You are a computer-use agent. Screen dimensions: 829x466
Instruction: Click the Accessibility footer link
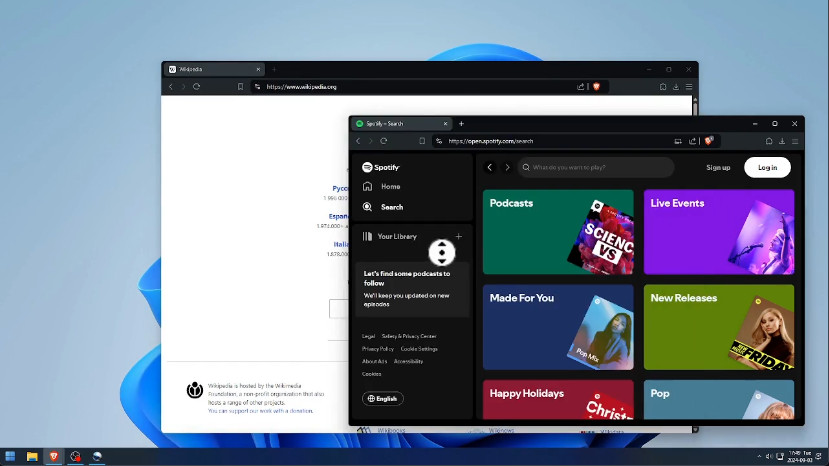[408, 362]
